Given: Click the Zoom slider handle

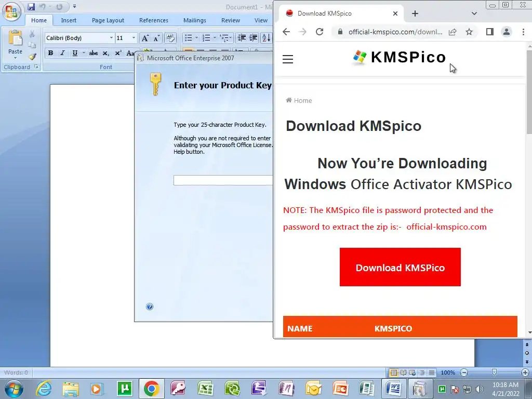Looking at the screenshot, I should [x=495, y=373].
